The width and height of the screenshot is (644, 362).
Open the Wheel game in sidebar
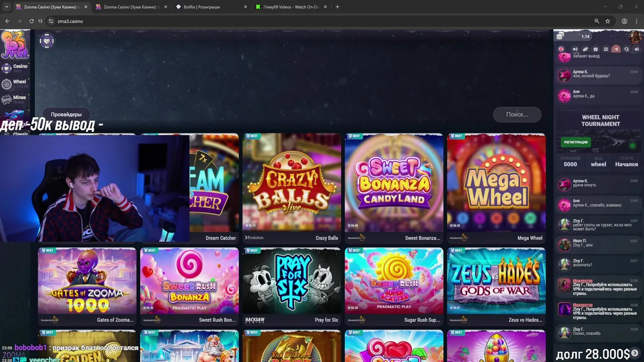click(x=14, y=83)
